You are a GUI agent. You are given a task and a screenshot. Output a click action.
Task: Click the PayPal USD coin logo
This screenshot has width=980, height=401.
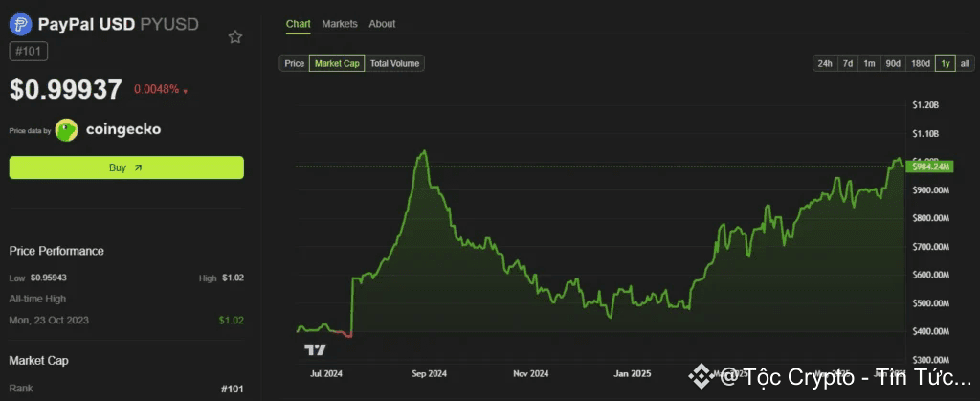[x=20, y=25]
